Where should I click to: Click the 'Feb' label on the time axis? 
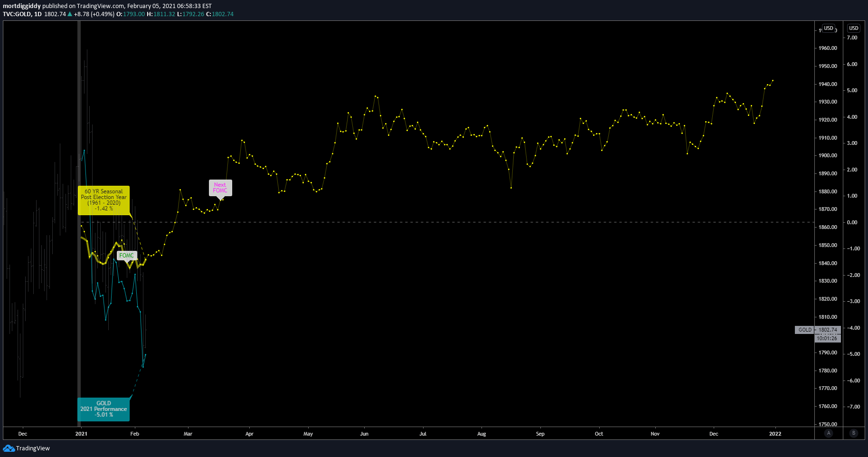[135, 434]
